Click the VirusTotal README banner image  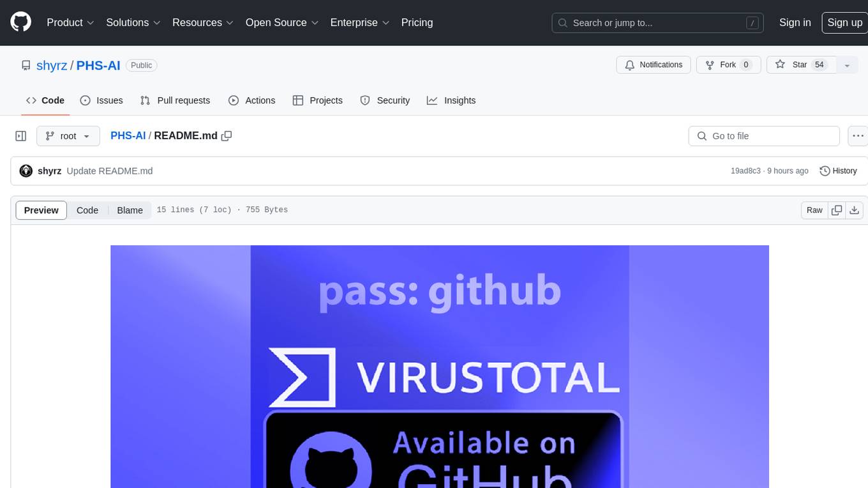[440, 367]
